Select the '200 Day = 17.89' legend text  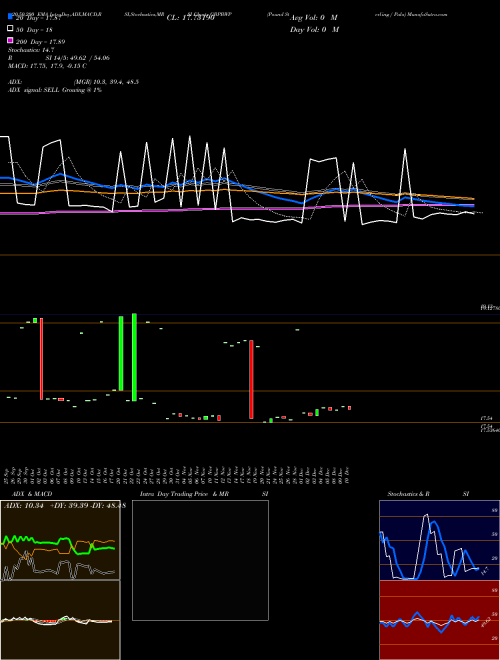(x=40, y=42)
